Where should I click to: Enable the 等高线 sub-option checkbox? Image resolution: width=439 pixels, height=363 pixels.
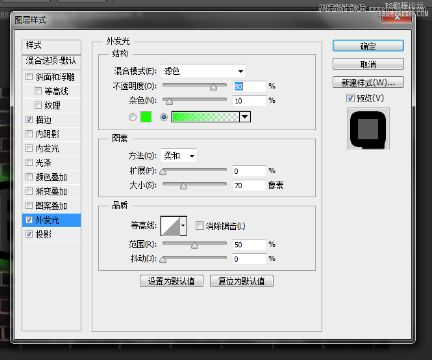coord(38,91)
